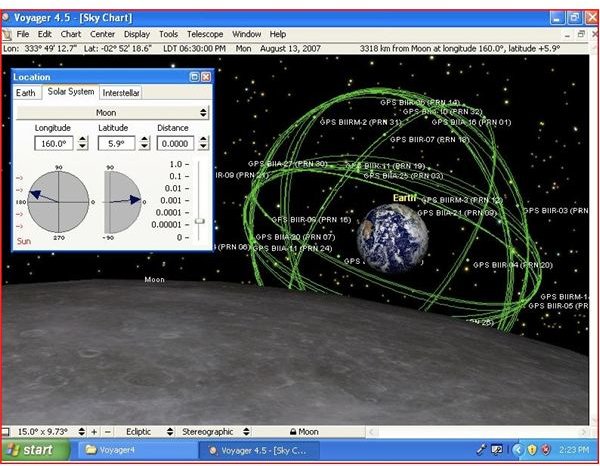Click the Voyager document icon in menu bar
Viewport: 600px width, 466px height.
point(7,34)
